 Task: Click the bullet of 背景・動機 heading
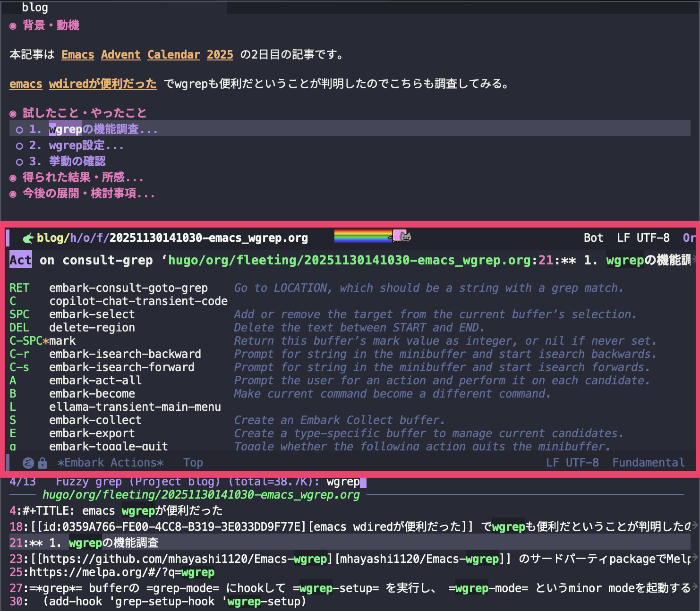click(x=13, y=26)
